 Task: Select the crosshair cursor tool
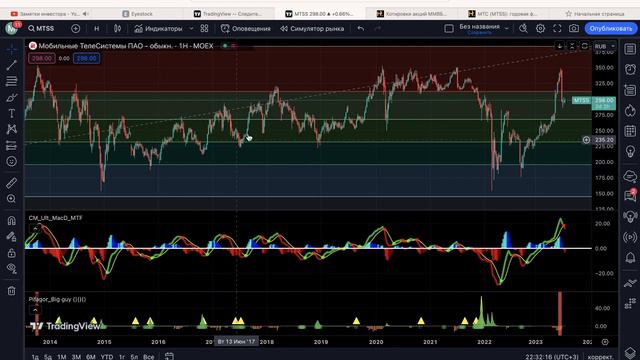11,50
